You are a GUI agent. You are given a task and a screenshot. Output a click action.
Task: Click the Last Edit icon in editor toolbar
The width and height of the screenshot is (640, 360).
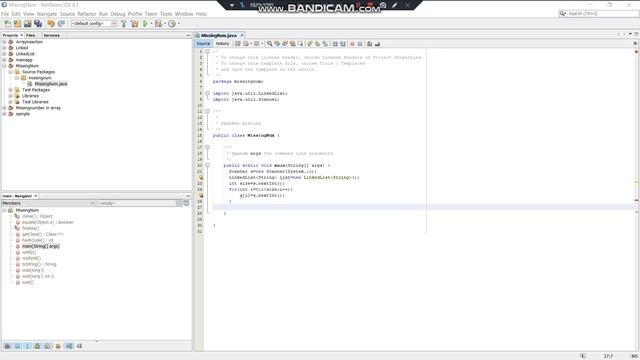coord(238,44)
